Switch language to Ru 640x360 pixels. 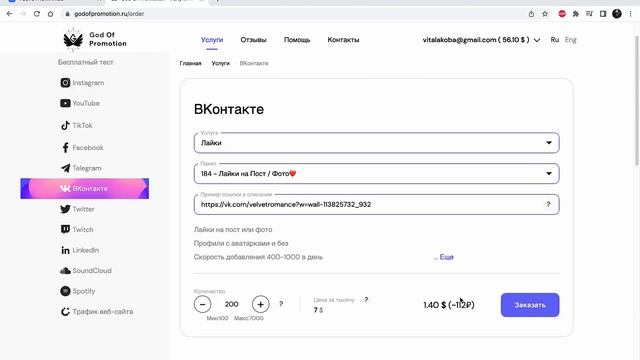coord(554,40)
